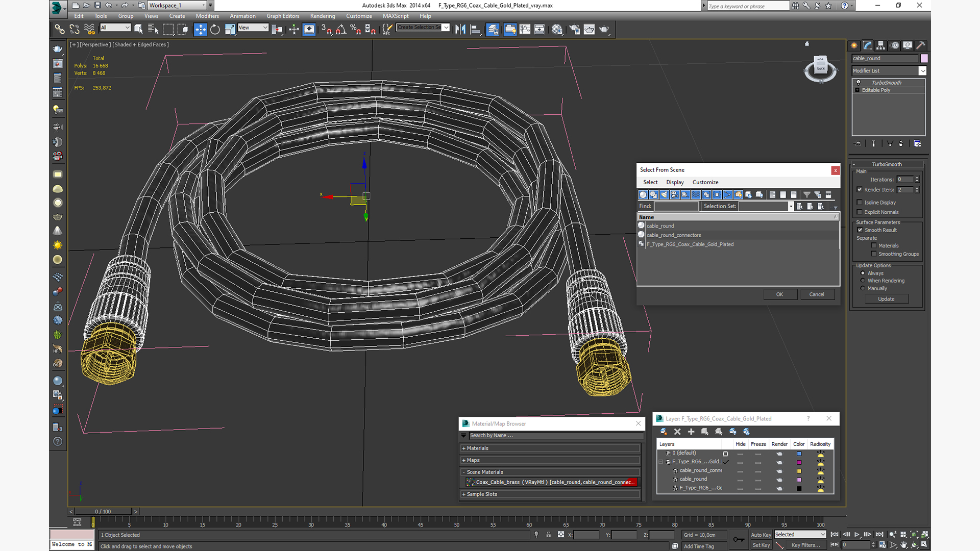Click the Mirror tool icon

460,30
